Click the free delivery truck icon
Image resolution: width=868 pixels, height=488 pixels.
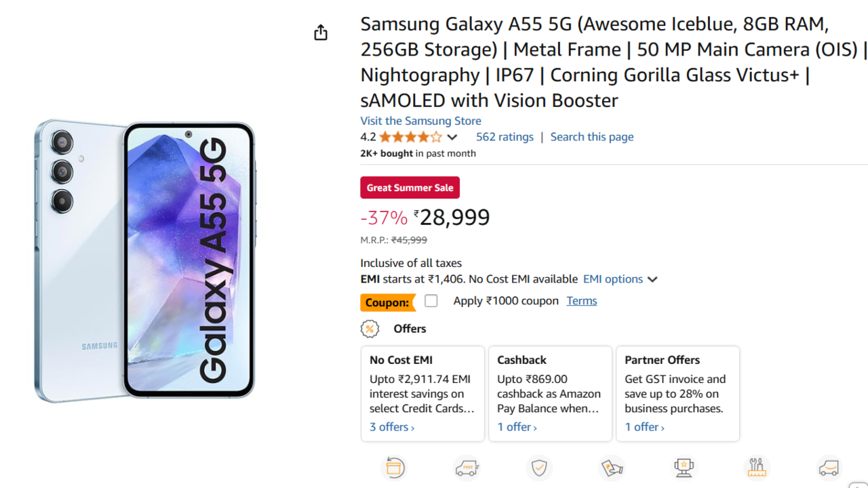coord(467,468)
